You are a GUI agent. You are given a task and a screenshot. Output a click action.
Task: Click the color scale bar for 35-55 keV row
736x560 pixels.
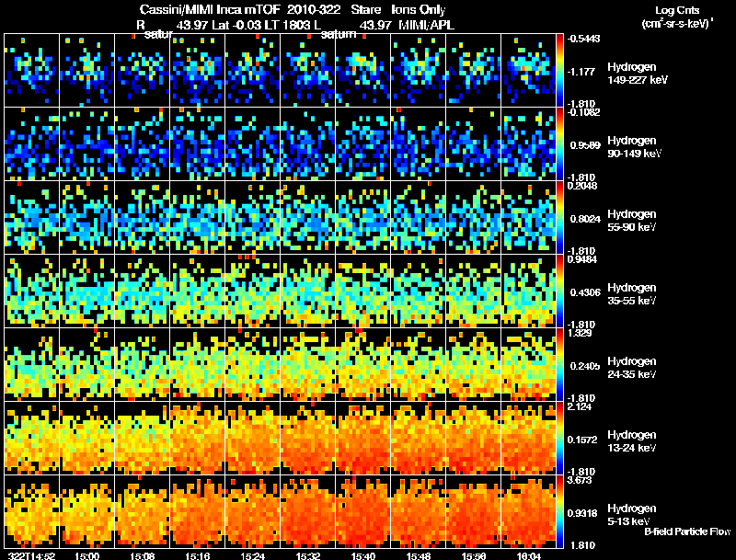pos(559,291)
